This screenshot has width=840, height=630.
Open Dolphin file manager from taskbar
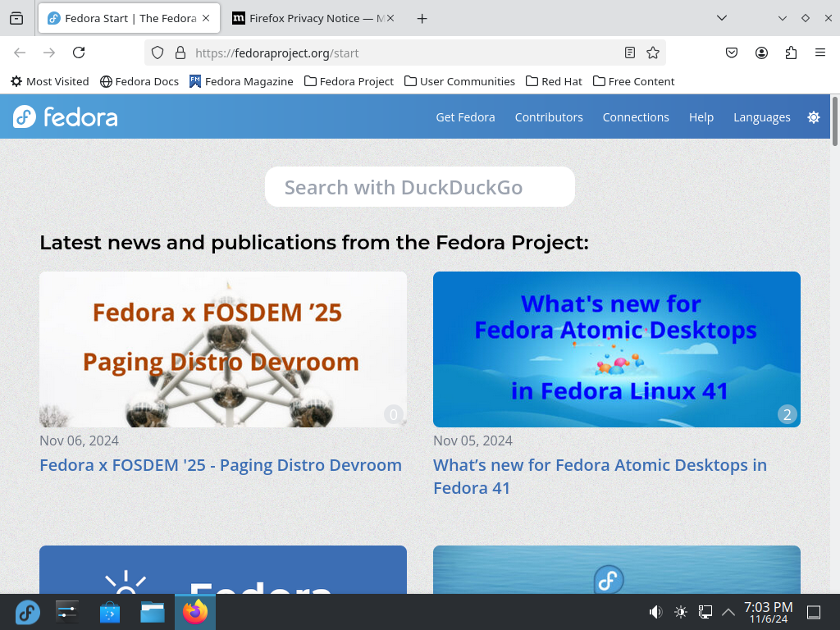click(x=152, y=612)
